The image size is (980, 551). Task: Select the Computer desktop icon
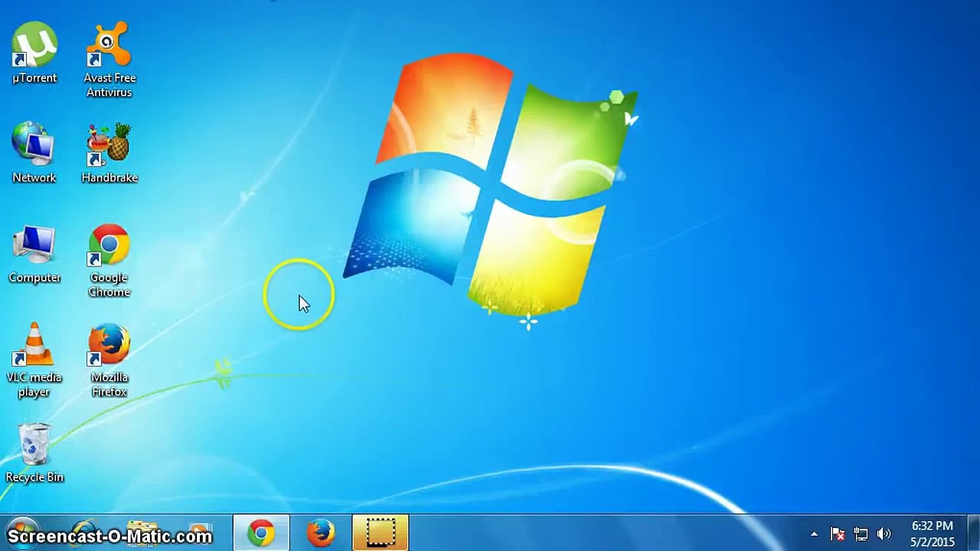[34, 253]
